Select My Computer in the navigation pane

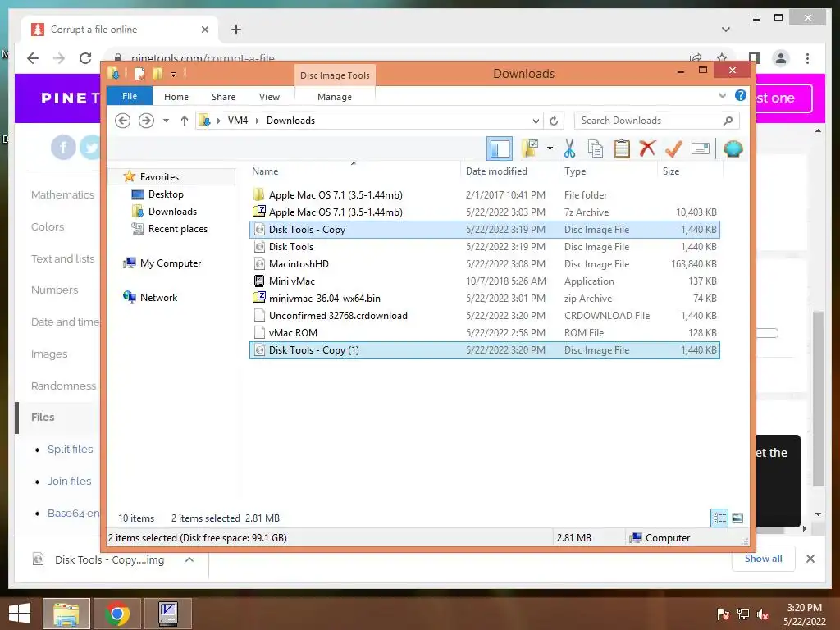[171, 263]
